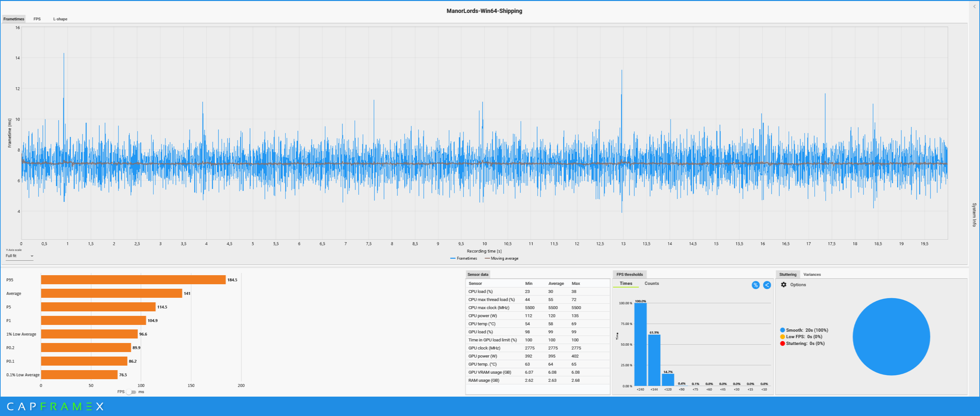Click the percent icon in FPS thresholds
Viewport: 980px width, 416px height.
(756, 285)
